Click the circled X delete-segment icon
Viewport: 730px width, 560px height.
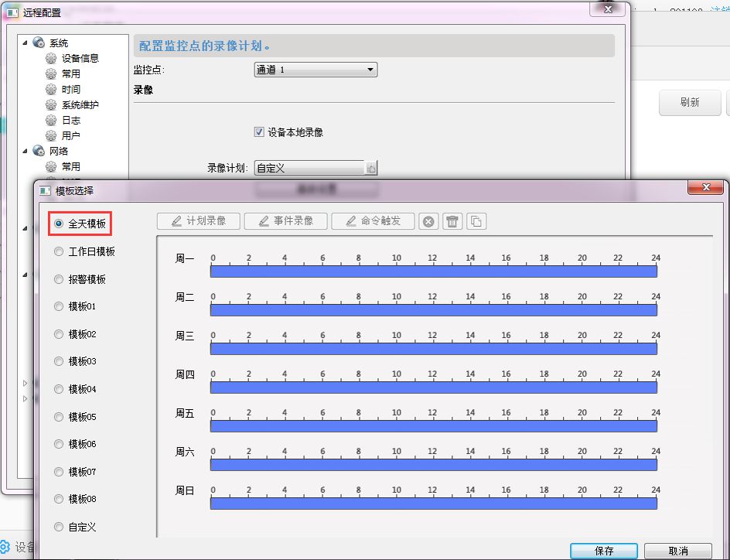tap(428, 222)
